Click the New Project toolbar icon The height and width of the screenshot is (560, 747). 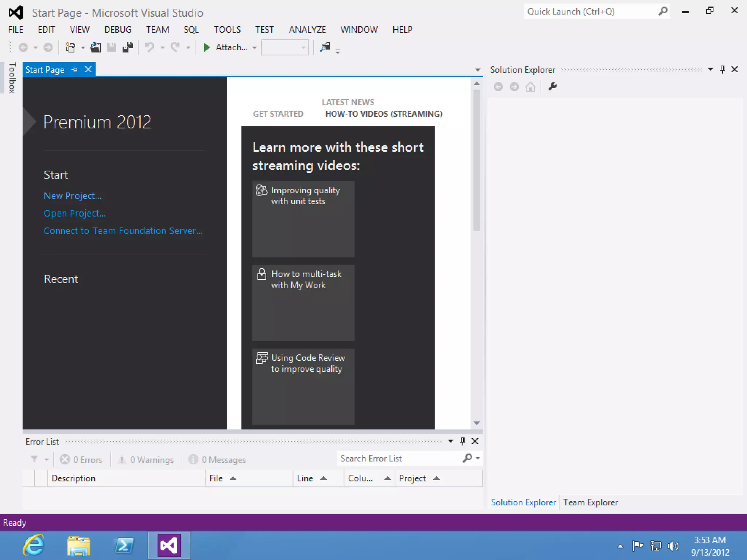pyautogui.click(x=70, y=47)
